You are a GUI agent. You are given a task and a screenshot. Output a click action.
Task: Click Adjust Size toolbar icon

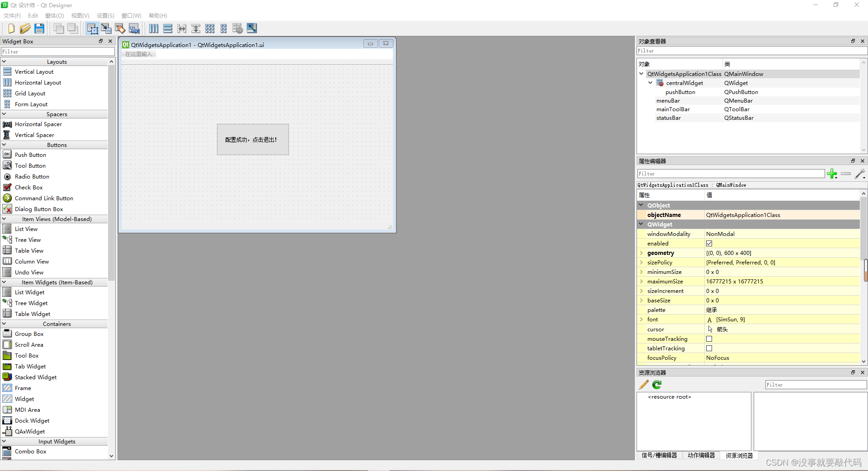pos(252,28)
